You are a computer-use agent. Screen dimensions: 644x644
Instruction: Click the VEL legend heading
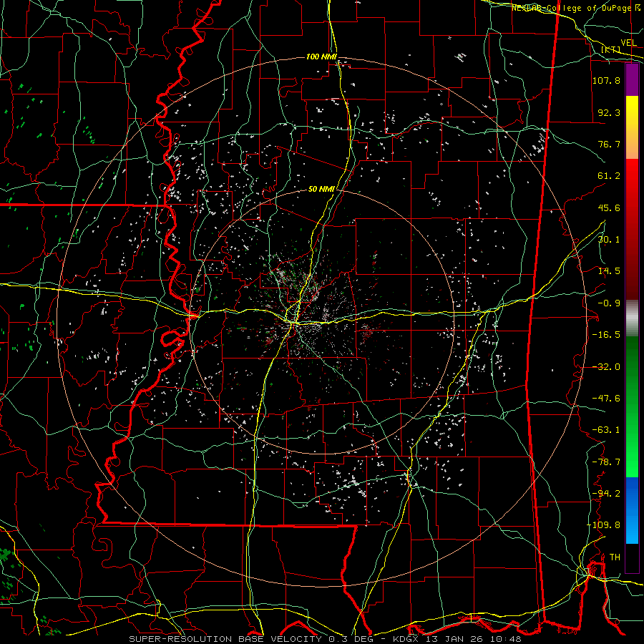(x=628, y=43)
